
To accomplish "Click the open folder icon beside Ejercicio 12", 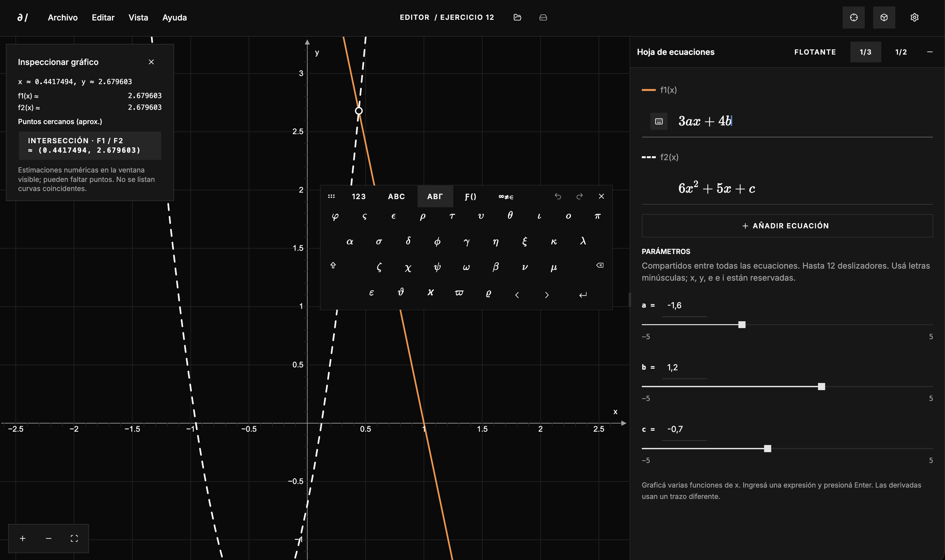I will (517, 17).
